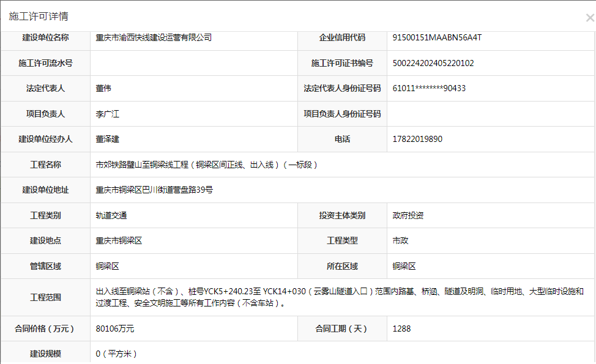Click the empty 项目负责人身份证号码 value cell
This screenshot has height=364, width=596.
click(x=491, y=114)
